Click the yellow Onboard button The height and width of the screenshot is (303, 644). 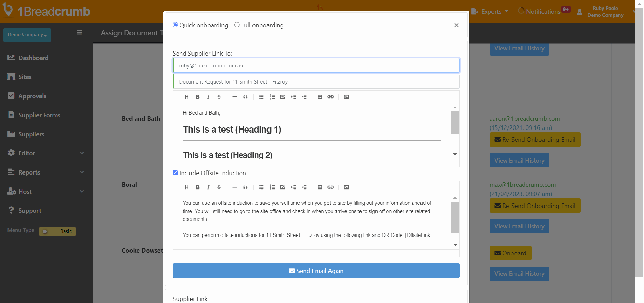click(x=510, y=253)
